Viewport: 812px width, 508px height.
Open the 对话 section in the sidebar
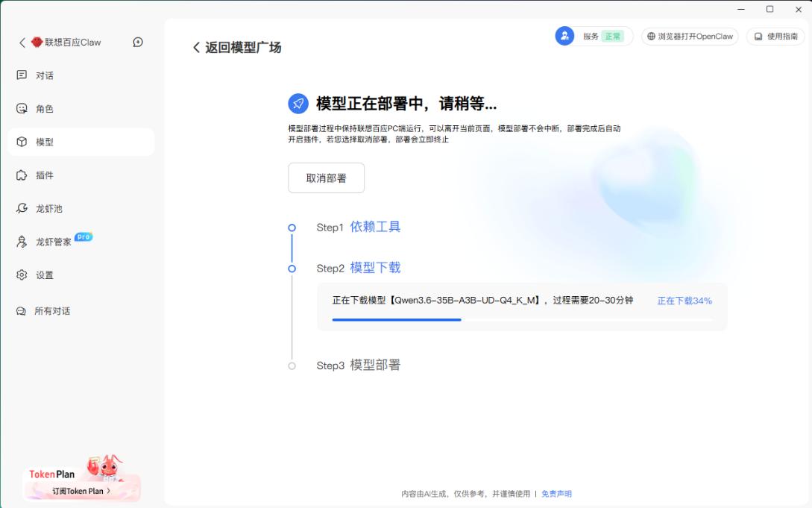pos(81,75)
